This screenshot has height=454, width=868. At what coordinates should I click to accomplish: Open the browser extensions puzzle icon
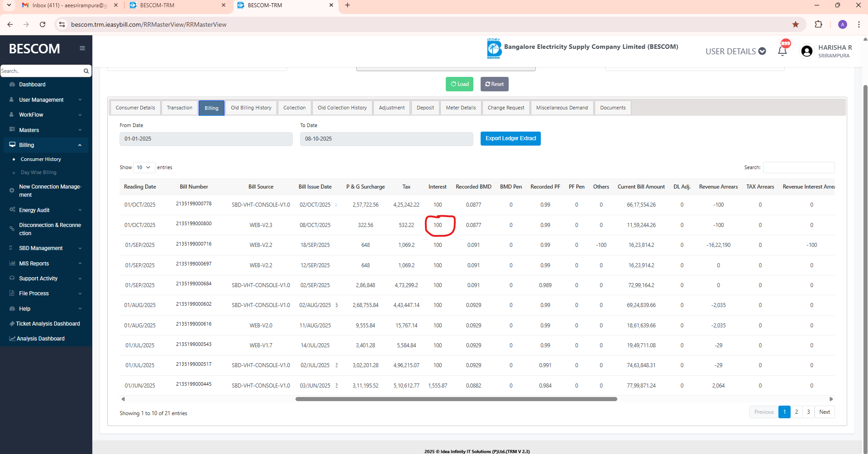pos(818,24)
